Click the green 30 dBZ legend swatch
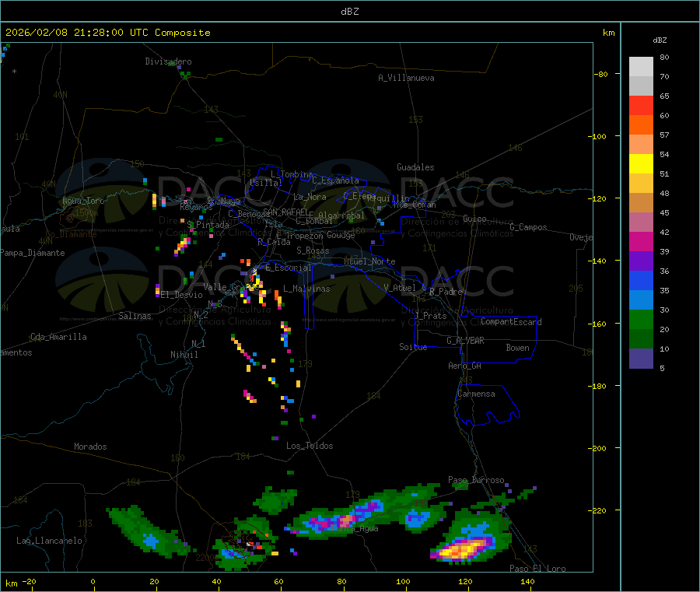 [641, 319]
